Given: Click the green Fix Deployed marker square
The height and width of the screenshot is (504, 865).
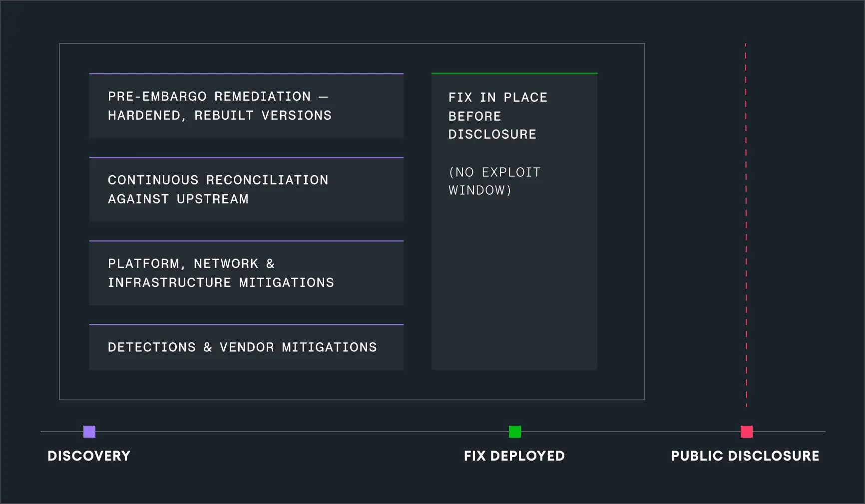Looking at the screenshot, I should tap(515, 432).
